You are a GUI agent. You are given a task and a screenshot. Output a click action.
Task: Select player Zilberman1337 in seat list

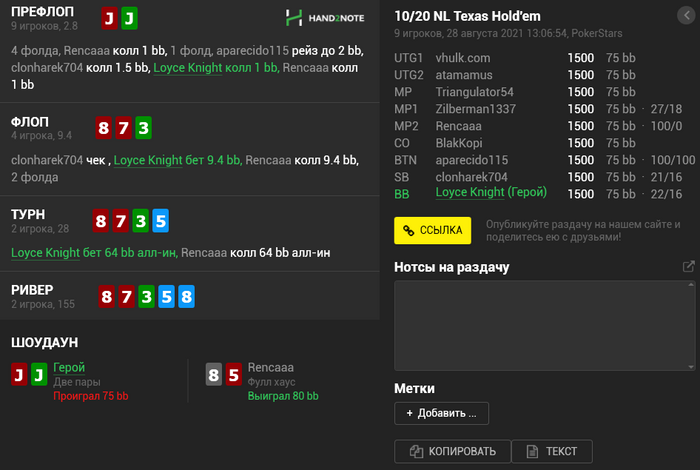[x=476, y=109]
